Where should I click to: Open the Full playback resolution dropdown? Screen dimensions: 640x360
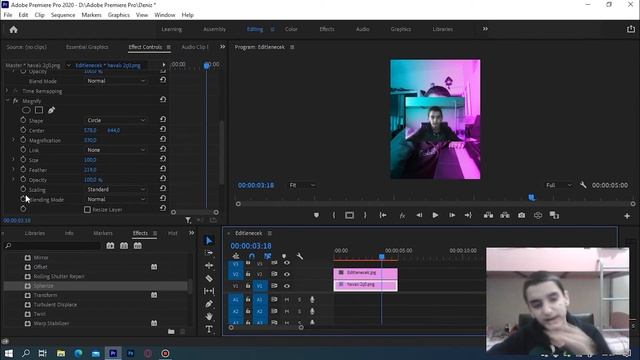[559, 185]
